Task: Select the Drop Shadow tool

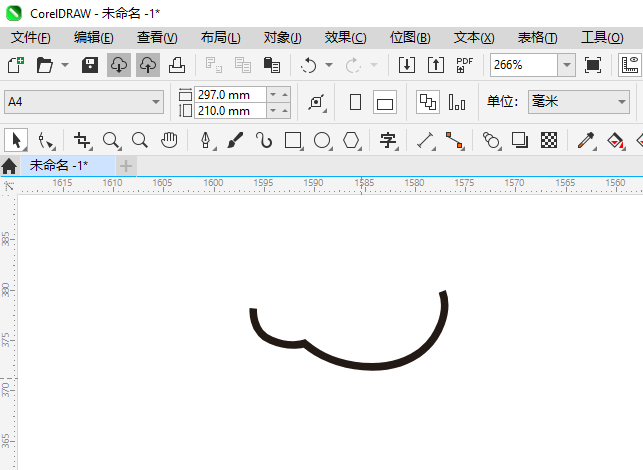Action: point(520,140)
